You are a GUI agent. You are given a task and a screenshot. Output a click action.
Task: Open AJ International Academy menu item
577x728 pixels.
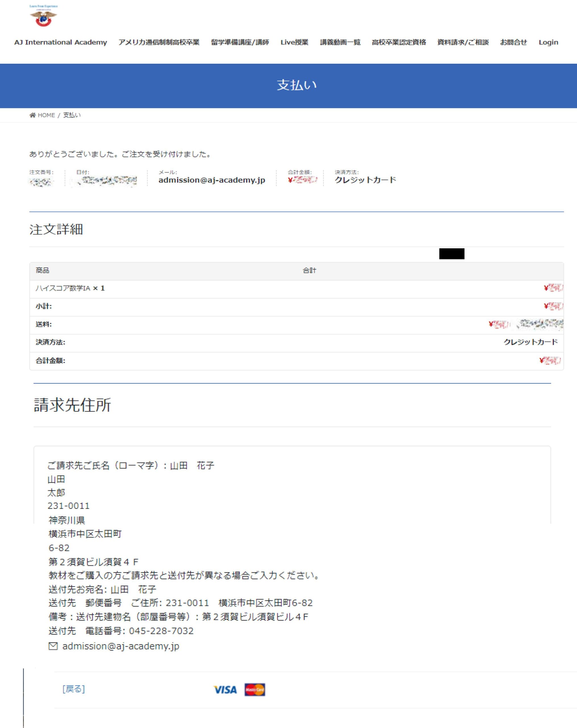pos(61,42)
